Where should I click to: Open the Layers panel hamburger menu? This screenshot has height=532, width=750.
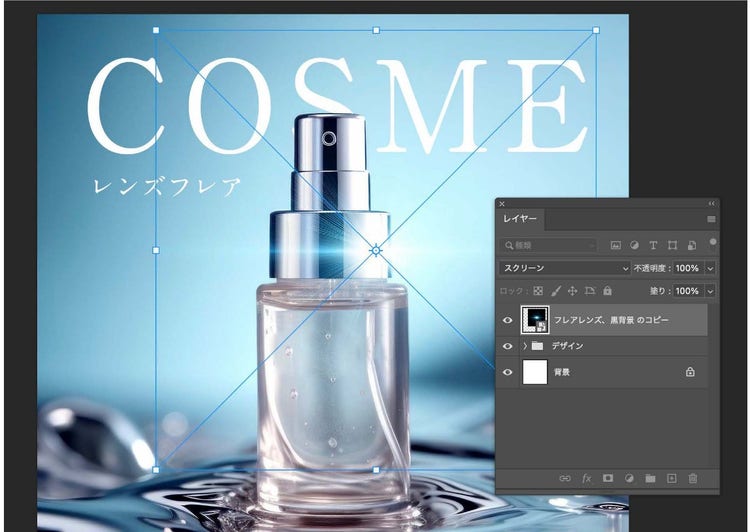pos(711,219)
